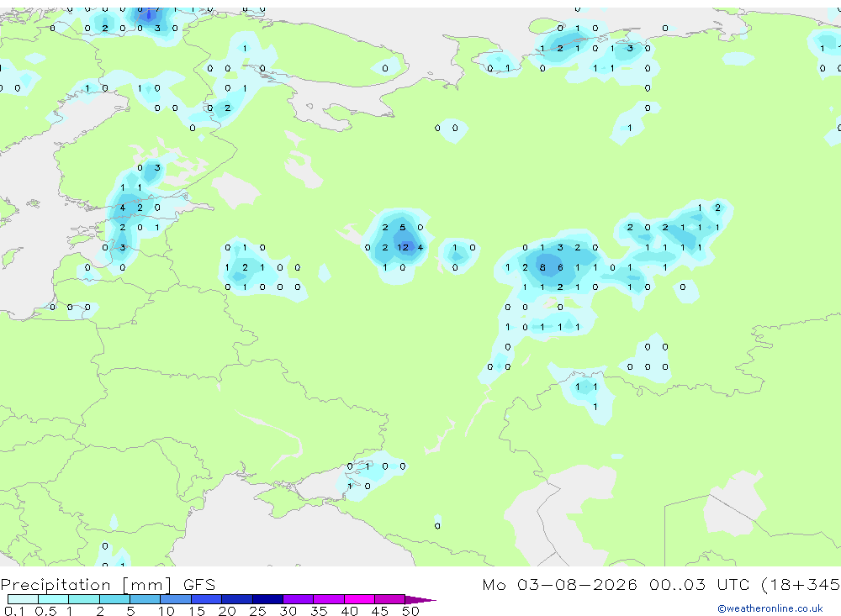The image size is (841, 616).
Task: Select the 30–35 mm violet legend swatch
Action: click(x=299, y=599)
